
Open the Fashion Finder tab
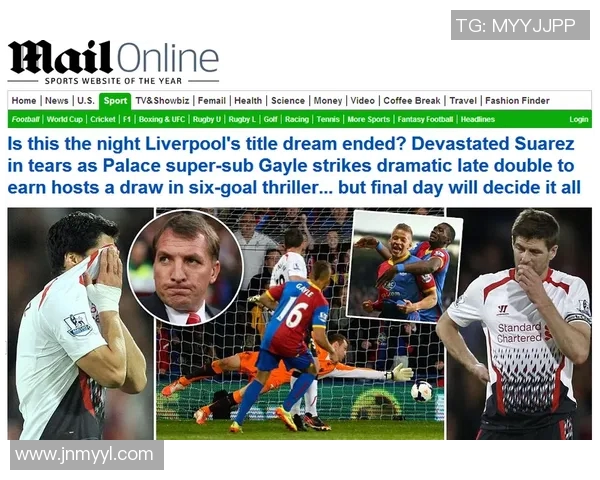tap(517, 101)
